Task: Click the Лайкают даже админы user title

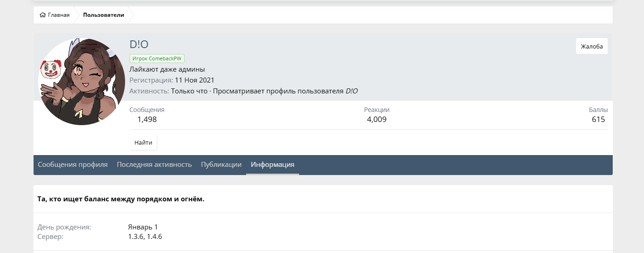Action: 167,69
